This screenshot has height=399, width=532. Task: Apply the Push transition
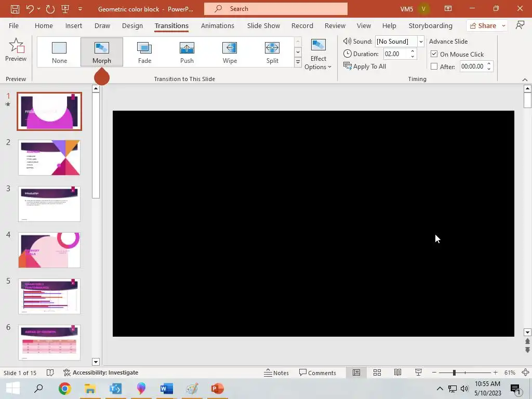coord(187,52)
